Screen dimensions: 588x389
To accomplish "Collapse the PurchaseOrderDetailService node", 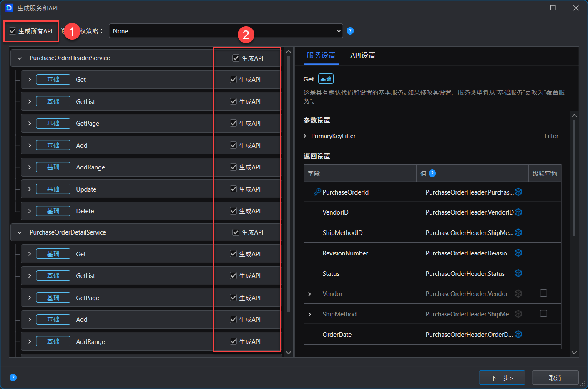I will (20, 232).
